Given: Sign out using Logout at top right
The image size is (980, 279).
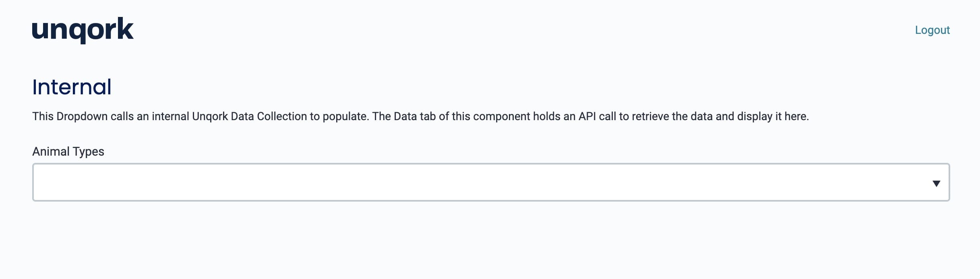Looking at the screenshot, I should [x=932, y=30].
